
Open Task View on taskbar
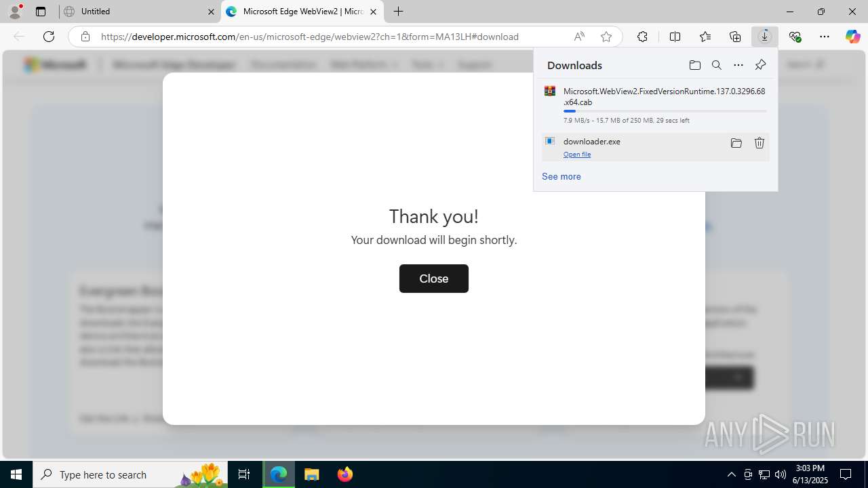[244, 474]
